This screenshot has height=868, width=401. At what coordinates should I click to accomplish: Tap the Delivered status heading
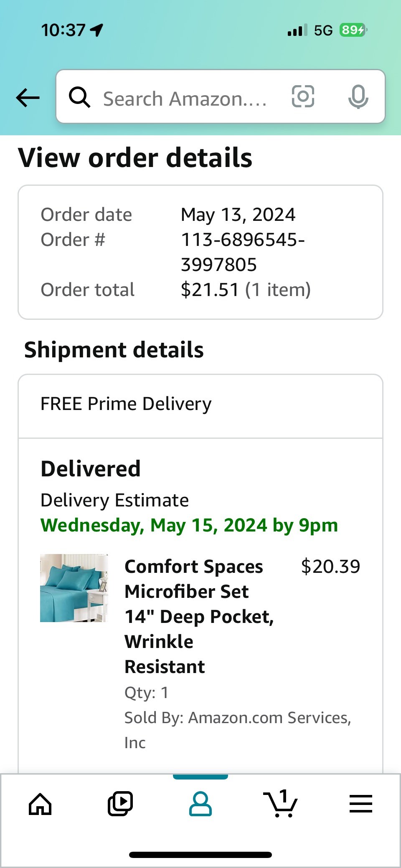(91, 468)
